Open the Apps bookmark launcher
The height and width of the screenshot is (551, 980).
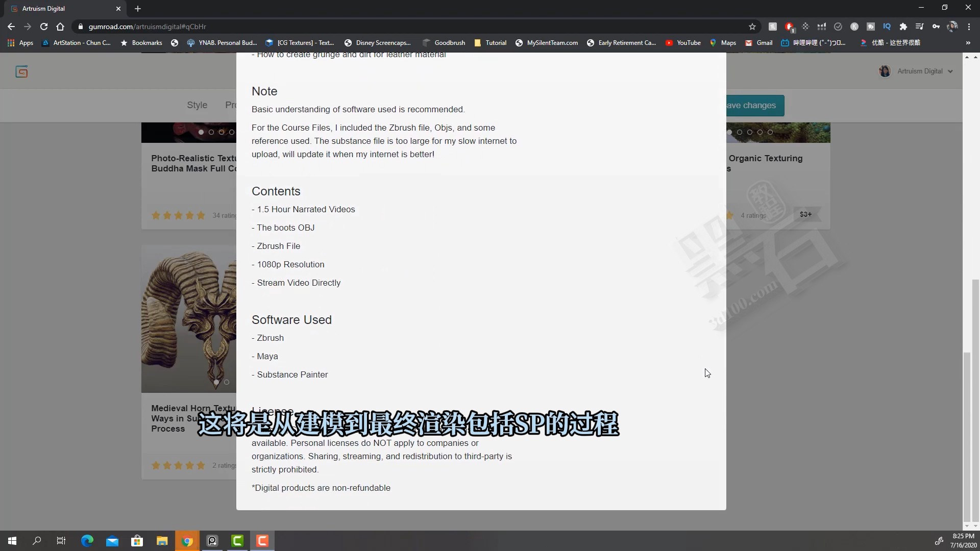pos(20,43)
